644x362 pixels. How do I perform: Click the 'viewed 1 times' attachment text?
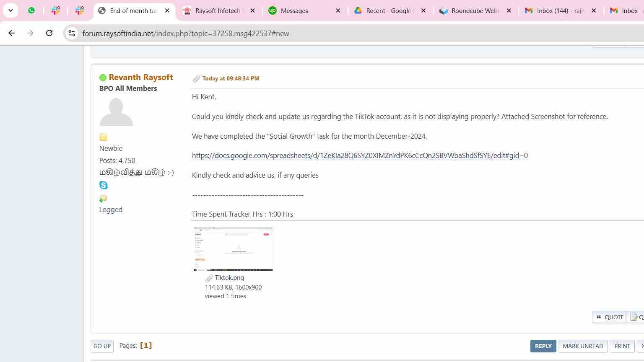[225, 296]
